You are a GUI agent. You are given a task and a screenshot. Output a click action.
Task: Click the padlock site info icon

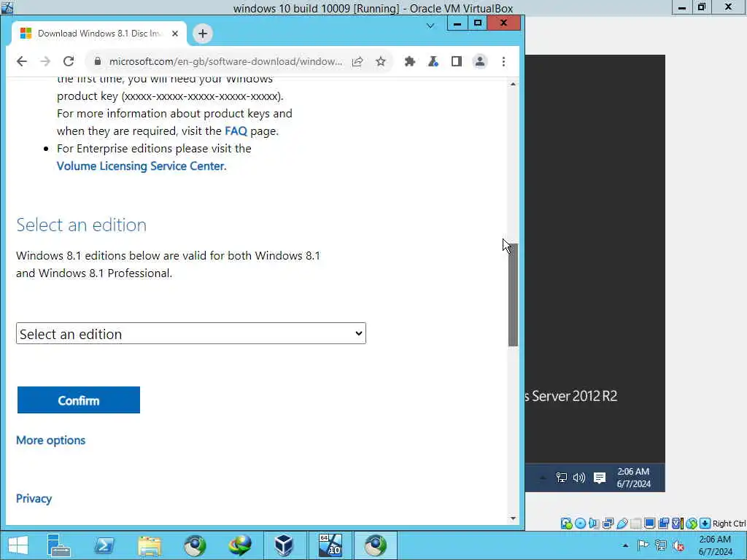point(98,61)
